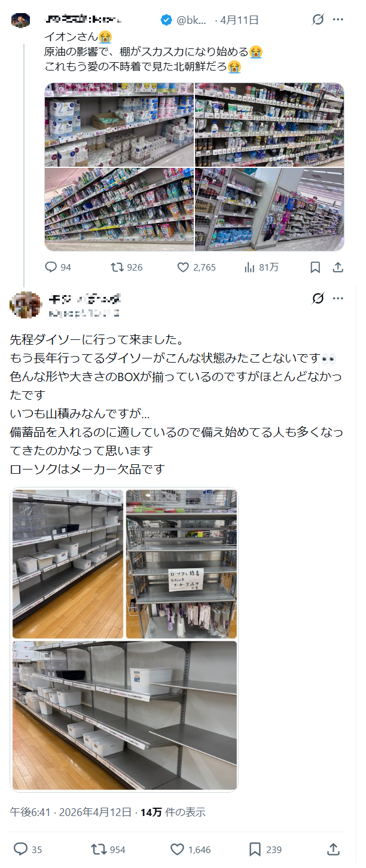
Task: Open more options menu on Daiso tweet
Action: click(x=338, y=298)
